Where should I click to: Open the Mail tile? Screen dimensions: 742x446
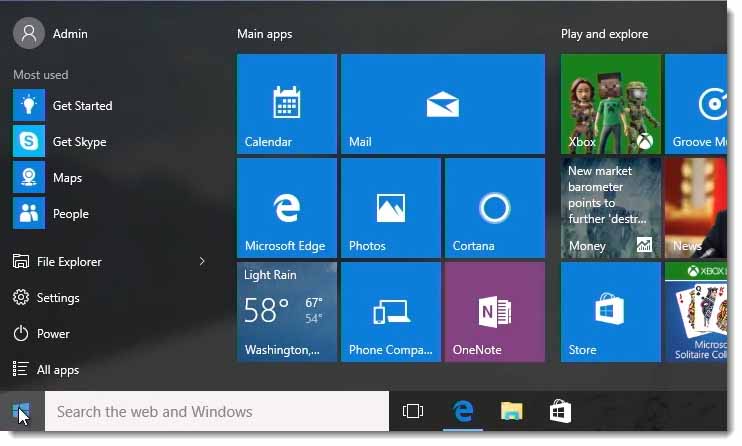[x=443, y=104]
